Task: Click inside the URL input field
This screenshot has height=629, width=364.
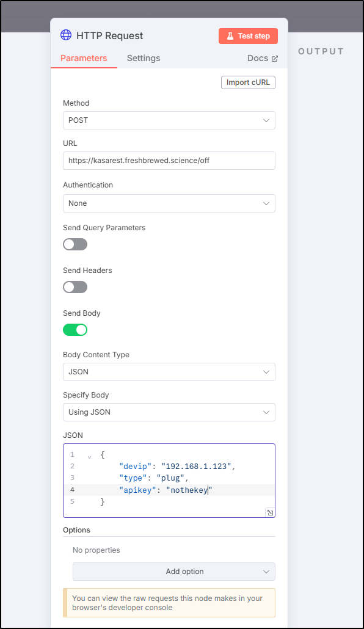Action: [169, 161]
